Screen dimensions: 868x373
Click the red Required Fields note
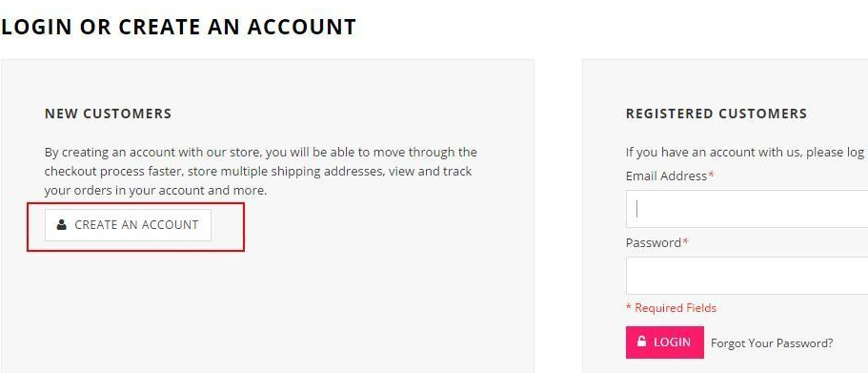[671, 307]
